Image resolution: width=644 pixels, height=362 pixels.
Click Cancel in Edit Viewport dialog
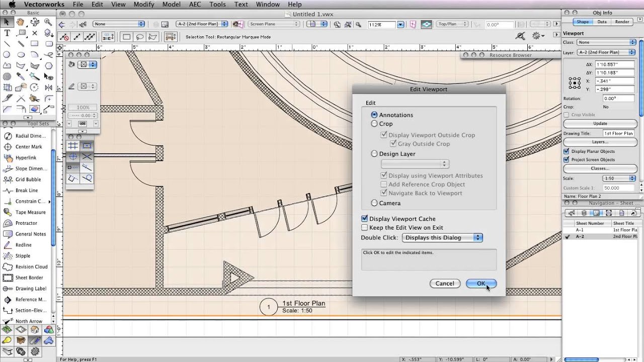pos(445,284)
